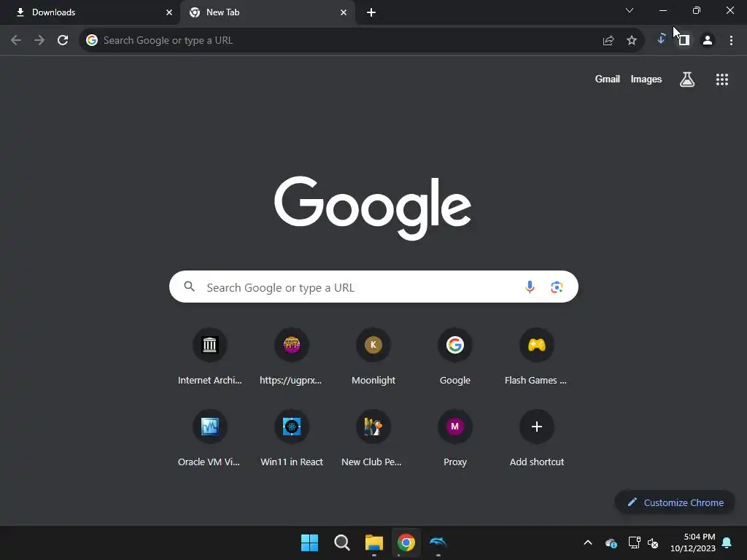Screen dimensions: 747x560
Task: Open the Gmail link
Action: 608,79
